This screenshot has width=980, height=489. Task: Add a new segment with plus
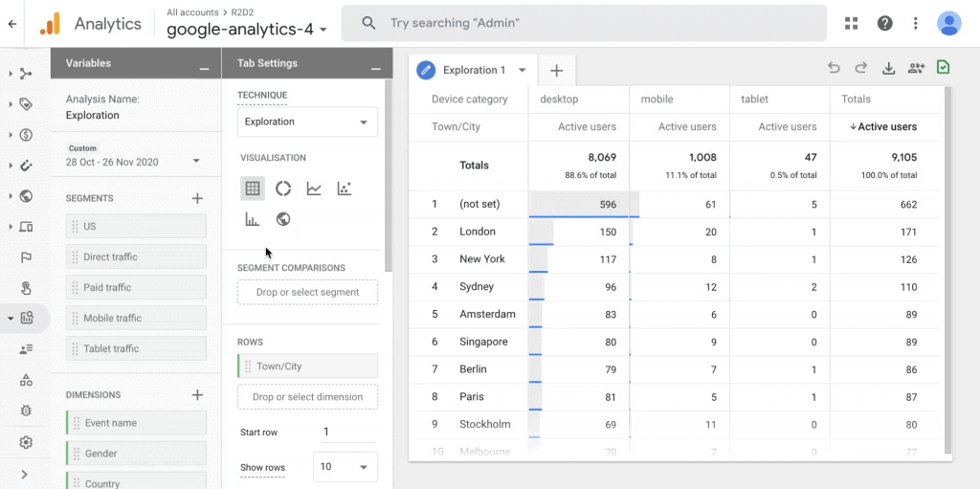click(x=197, y=198)
